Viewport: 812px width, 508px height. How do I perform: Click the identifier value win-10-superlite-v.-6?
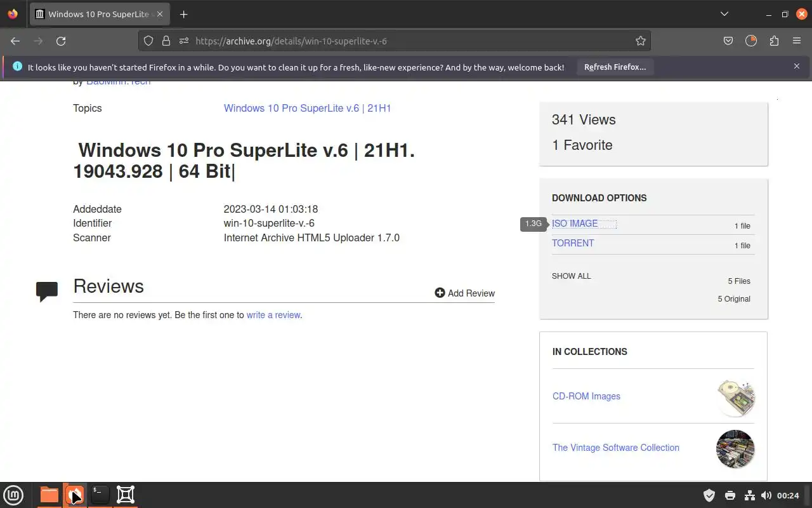tap(269, 224)
